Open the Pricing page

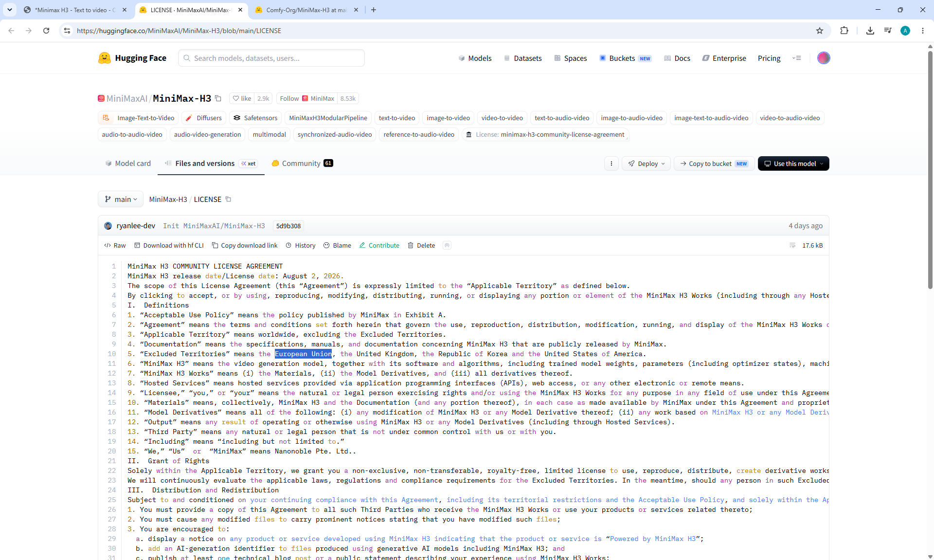tap(769, 58)
